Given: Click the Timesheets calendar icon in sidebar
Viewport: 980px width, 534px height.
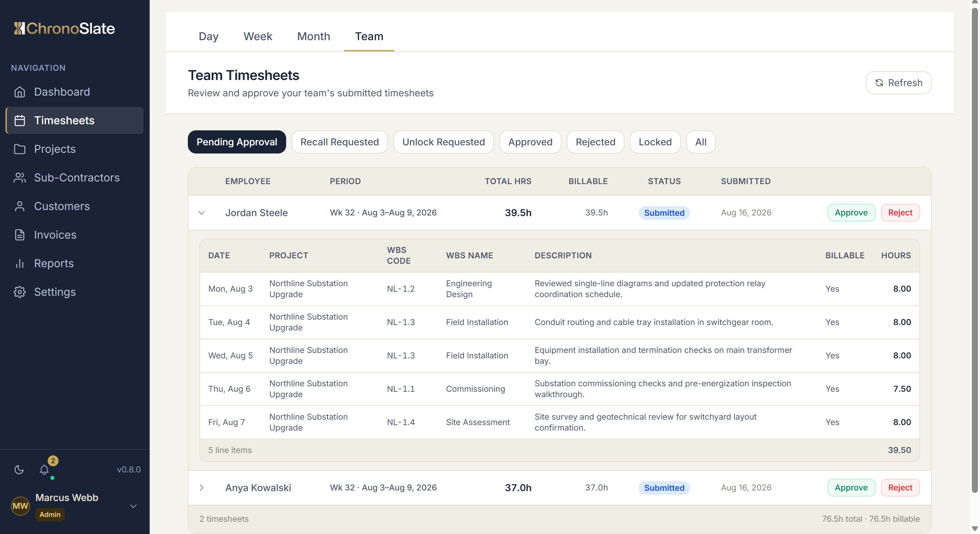Looking at the screenshot, I should (20, 120).
